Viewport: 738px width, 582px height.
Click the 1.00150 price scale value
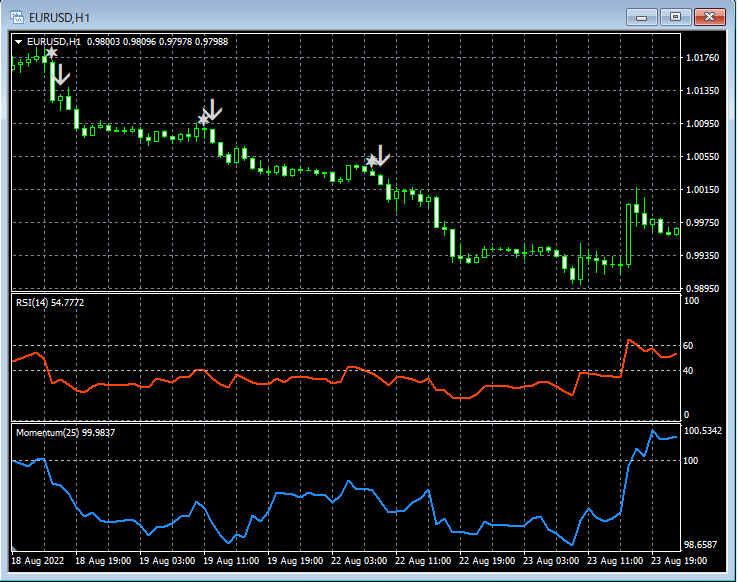702,190
